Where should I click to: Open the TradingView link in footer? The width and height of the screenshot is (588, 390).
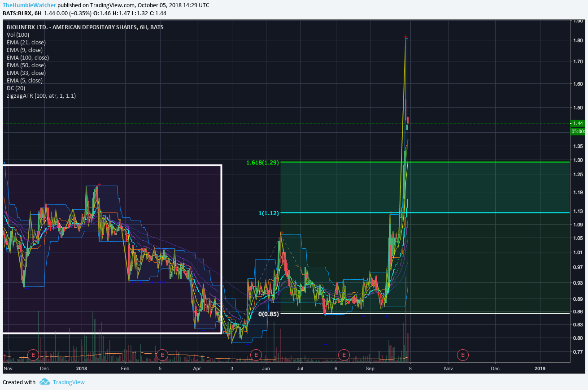tap(68, 382)
